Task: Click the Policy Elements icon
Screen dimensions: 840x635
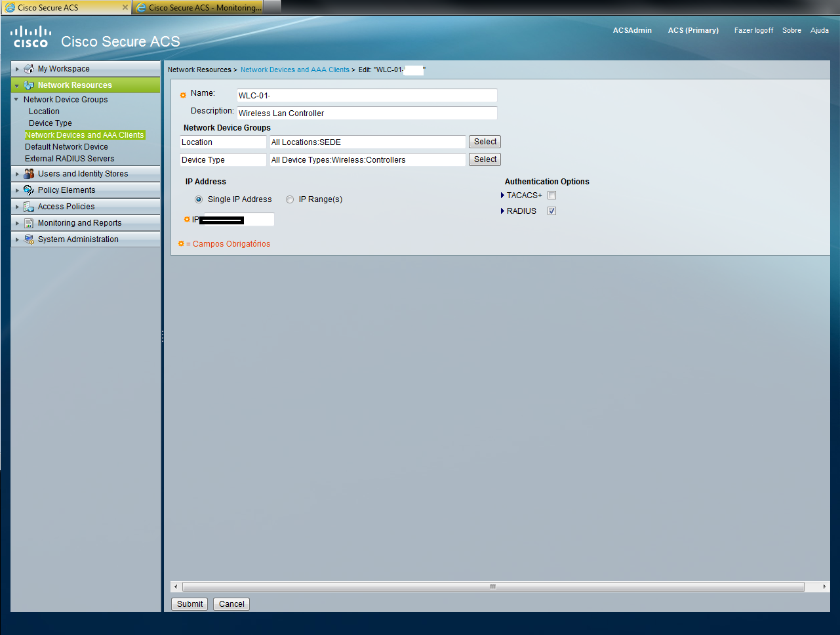Action: (x=29, y=190)
